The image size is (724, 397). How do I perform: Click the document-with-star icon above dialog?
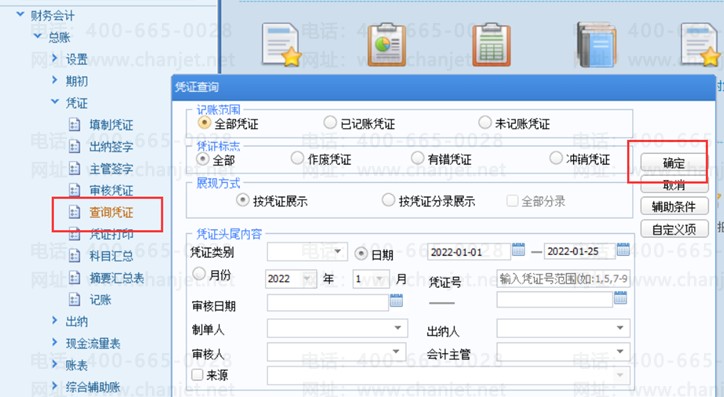(x=281, y=44)
